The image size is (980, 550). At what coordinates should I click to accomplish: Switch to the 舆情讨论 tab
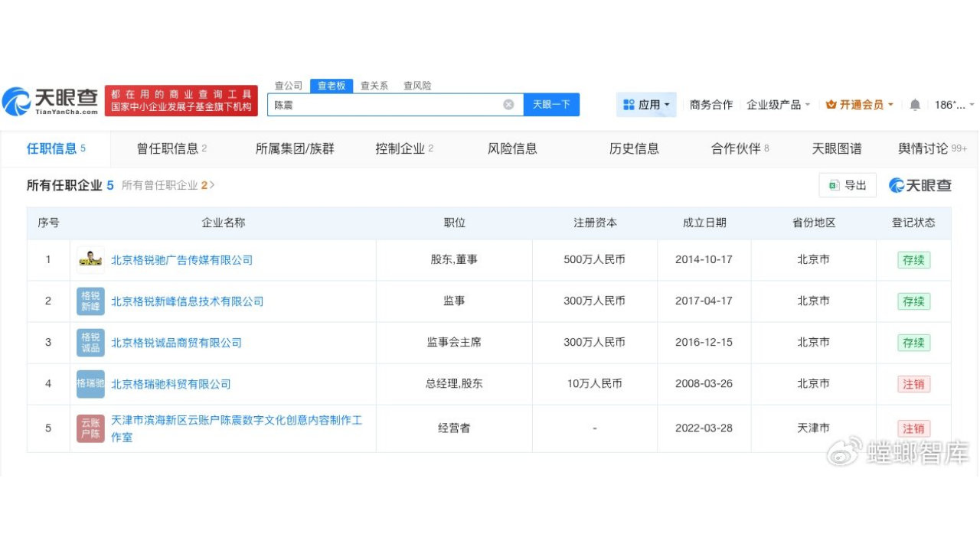(x=933, y=148)
